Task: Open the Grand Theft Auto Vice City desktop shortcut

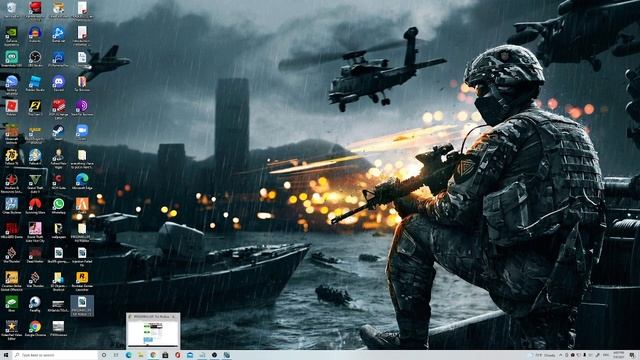Action: 35,231
